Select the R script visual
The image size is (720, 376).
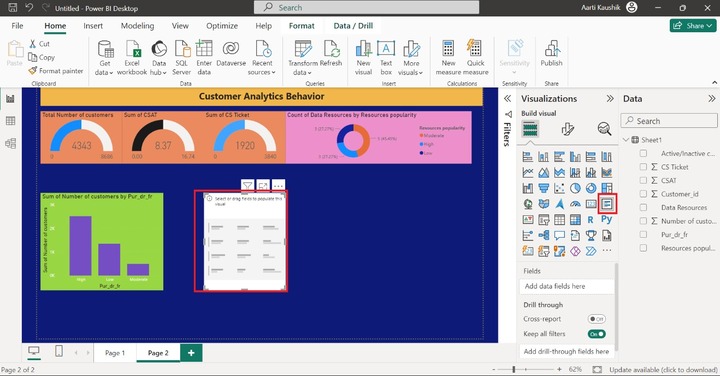point(591,220)
